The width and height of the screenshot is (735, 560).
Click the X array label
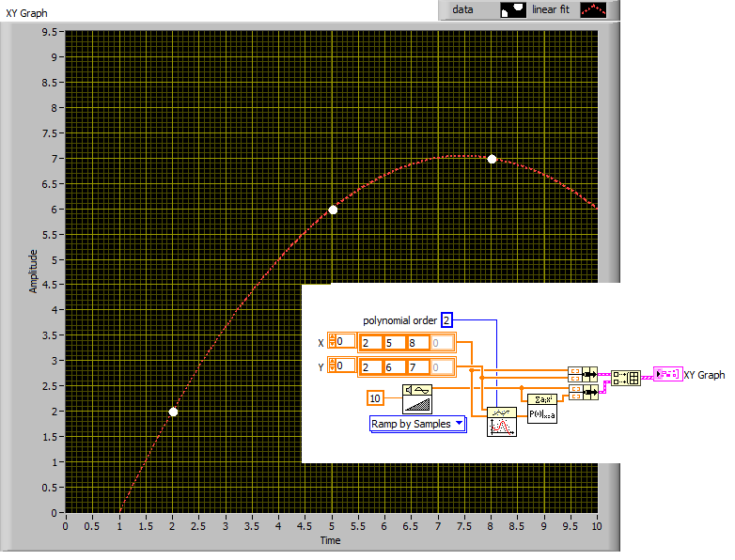(x=321, y=343)
